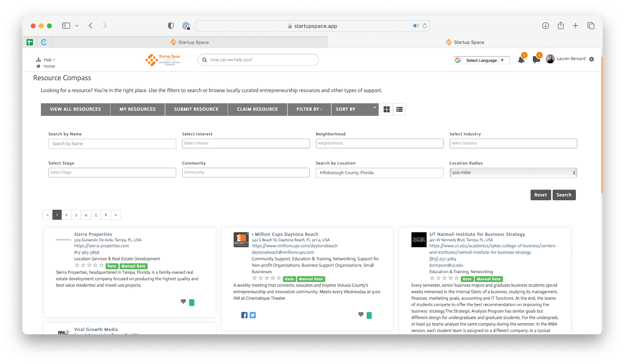Select View All Resources tab
This screenshot has height=364, width=625.
[75, 109]
